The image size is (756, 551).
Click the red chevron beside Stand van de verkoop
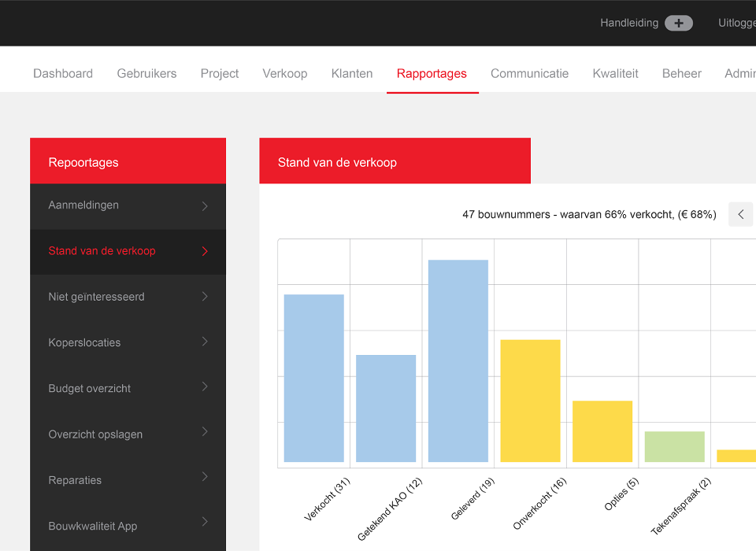205,251
